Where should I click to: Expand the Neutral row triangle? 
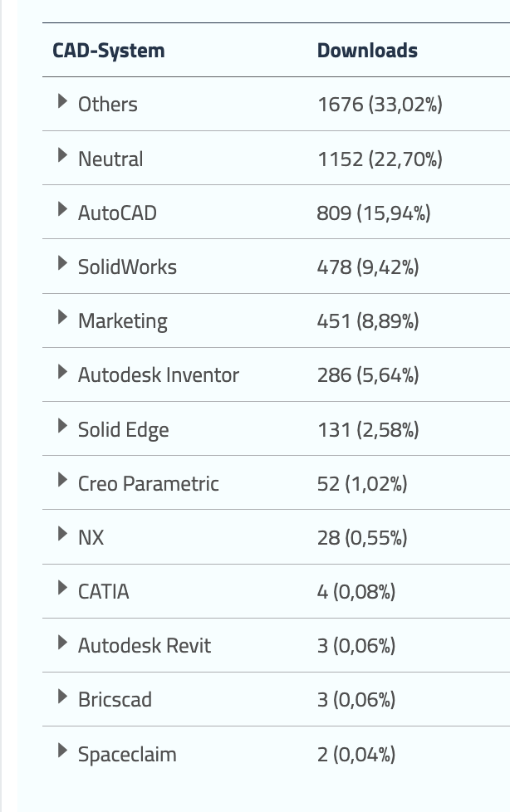(x=63, y=155)
